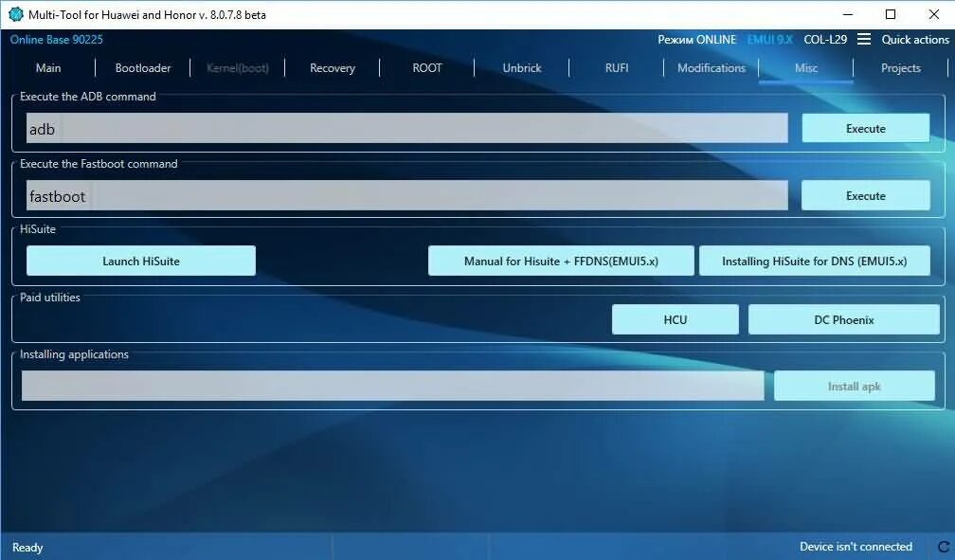Click the Ready status text
Viewport: 955px width, 560px height.
(x=27, y=547)
